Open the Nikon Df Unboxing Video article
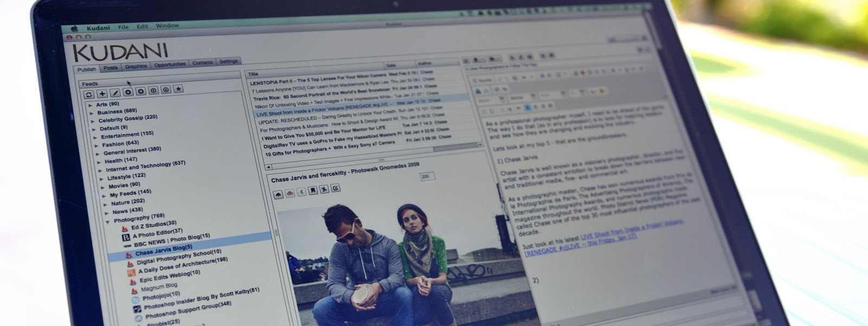The height and width of the screenshot is (326, 868). coord(348,100)
